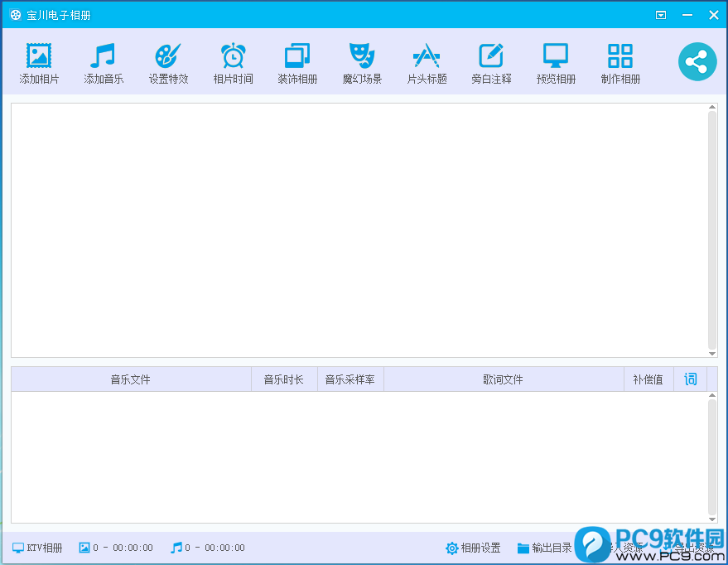Open Album Settings (相册设置) gear
Image resolution: width=728 pixels, height=565 pixels.
tap(473, 548)
